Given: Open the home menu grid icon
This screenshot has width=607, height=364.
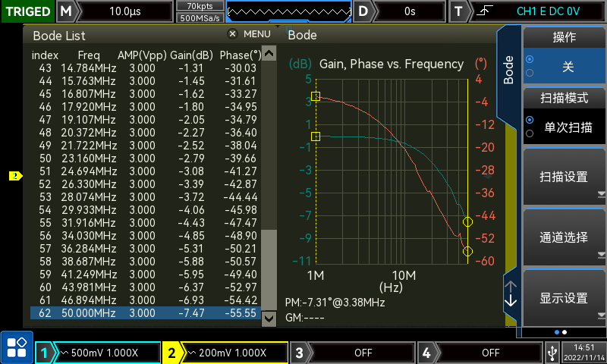Looking at the screenshot, I should [16, 347].
